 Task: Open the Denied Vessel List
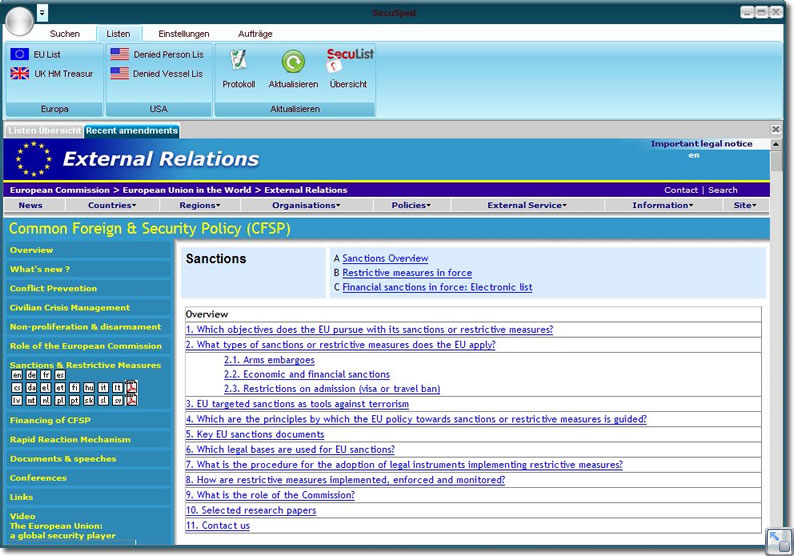(x=166, y=74)
